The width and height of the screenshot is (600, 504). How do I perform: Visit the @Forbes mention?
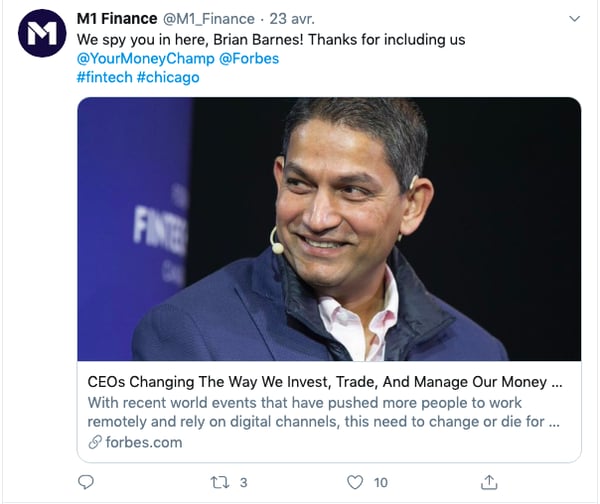(249, 59)
